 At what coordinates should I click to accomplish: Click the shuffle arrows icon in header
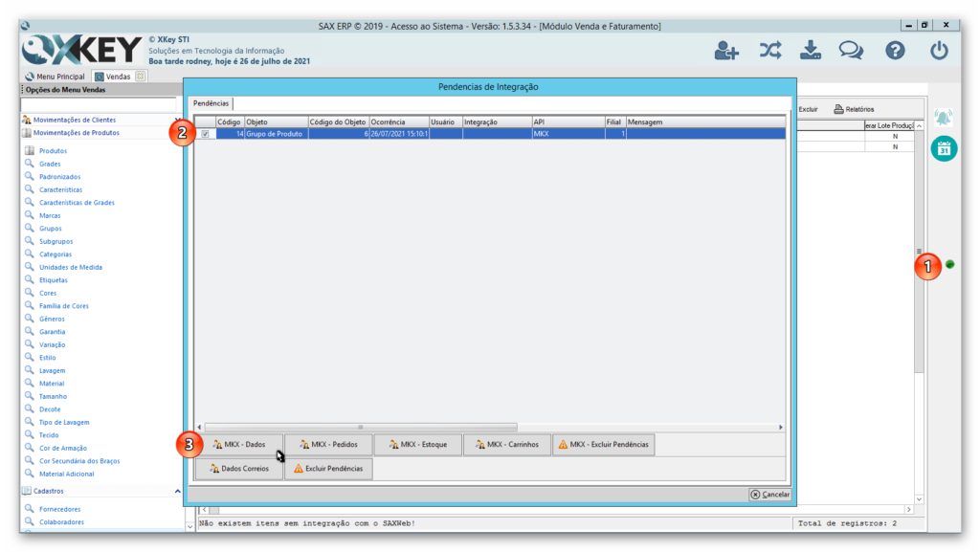coord(770,51)
